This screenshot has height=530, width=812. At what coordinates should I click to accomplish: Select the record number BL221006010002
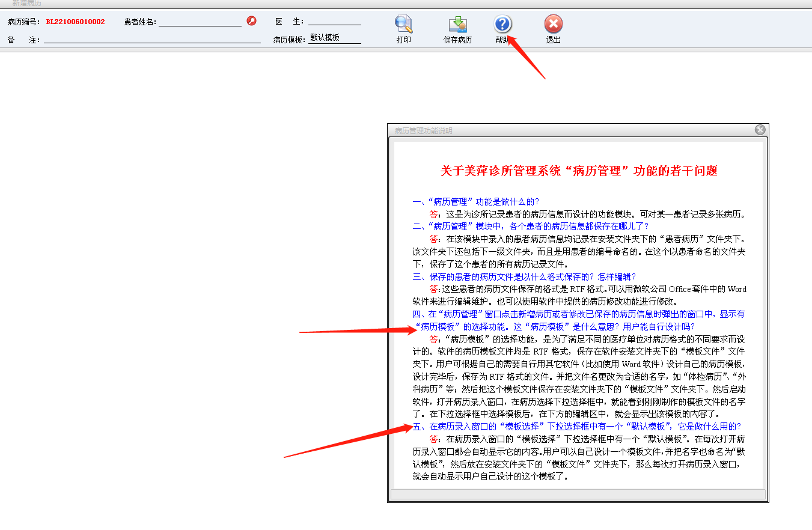pos(75,22)
